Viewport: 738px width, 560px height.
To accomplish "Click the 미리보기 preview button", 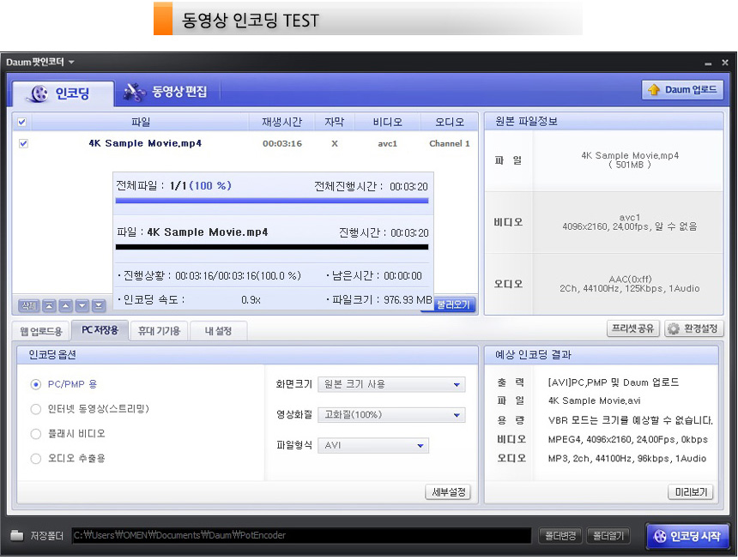I will [x=691, y=492].
